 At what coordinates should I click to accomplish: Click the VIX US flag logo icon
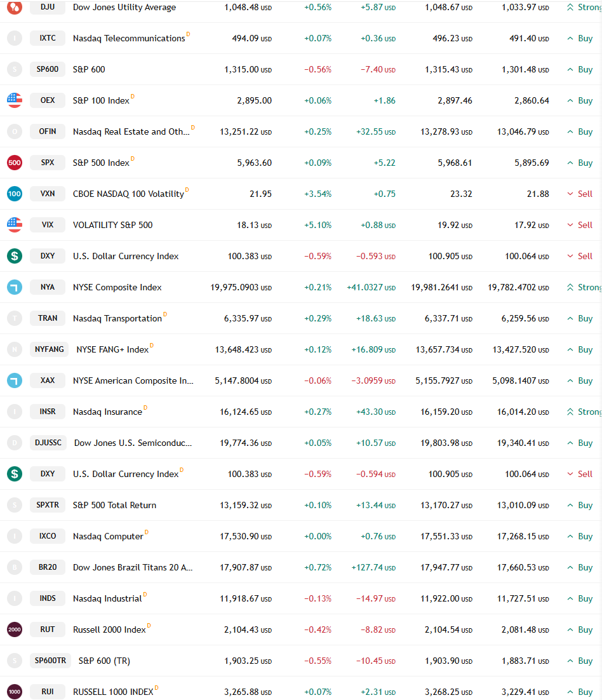[15, 225]
